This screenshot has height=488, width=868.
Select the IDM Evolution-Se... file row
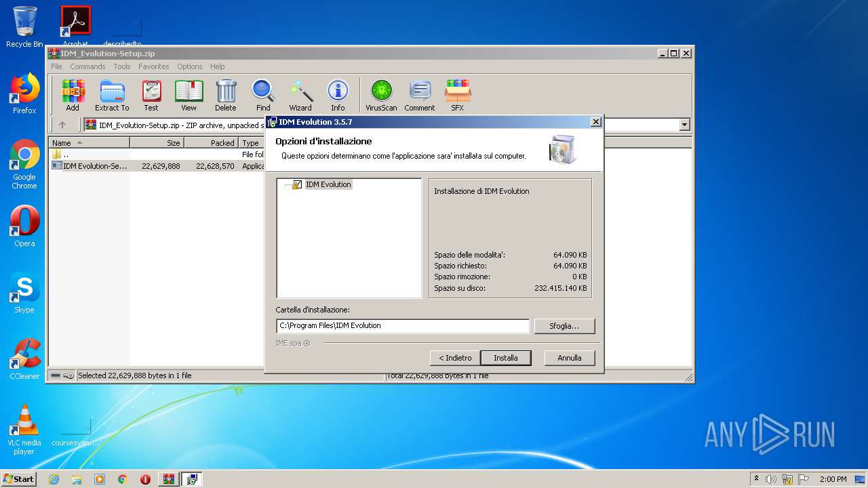point(157,165)
